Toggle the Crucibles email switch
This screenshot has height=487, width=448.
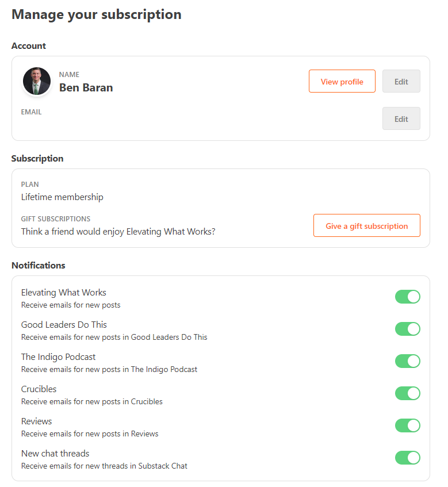point(408,393)
